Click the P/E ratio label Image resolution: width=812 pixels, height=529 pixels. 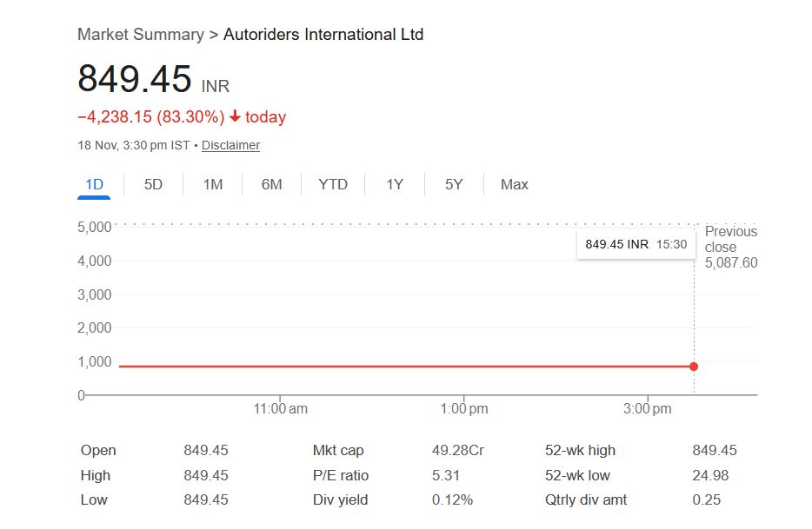pyautogui.click(x=341, y=475)
